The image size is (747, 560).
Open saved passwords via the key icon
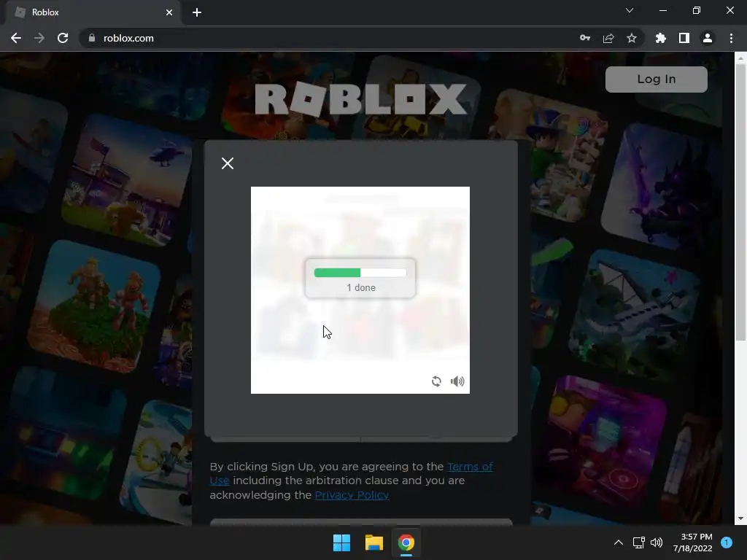585,38
